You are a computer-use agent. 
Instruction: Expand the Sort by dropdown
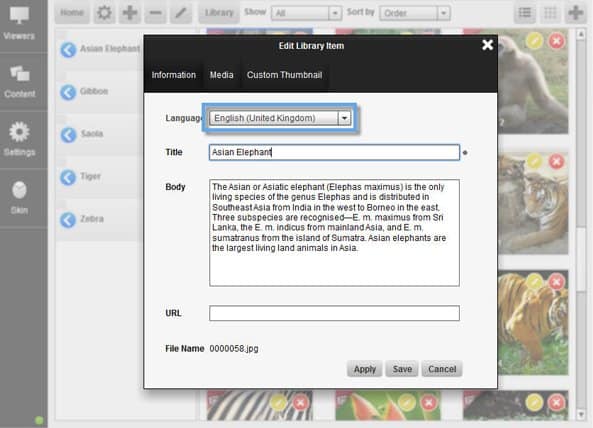point(443,13)
